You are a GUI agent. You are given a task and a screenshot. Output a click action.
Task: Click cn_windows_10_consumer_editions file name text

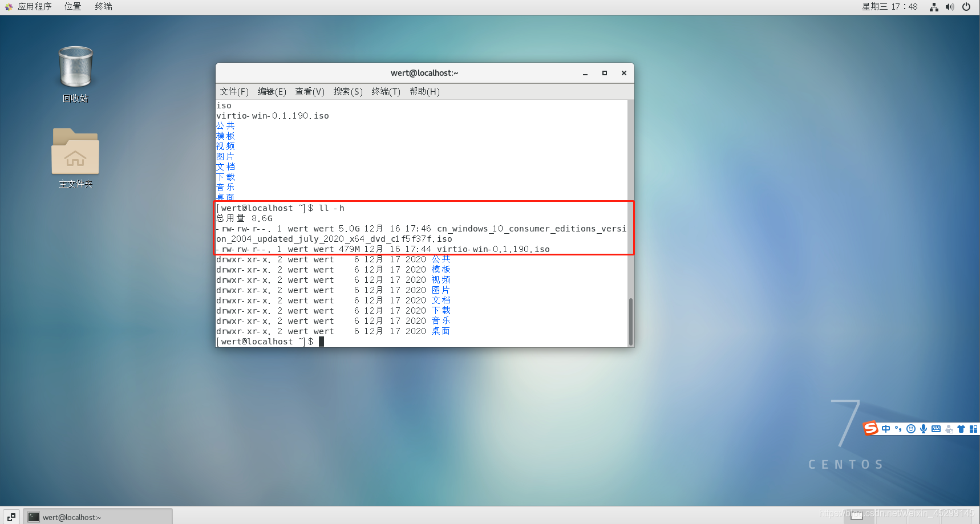pyautogui.click(x=421, y=234)
